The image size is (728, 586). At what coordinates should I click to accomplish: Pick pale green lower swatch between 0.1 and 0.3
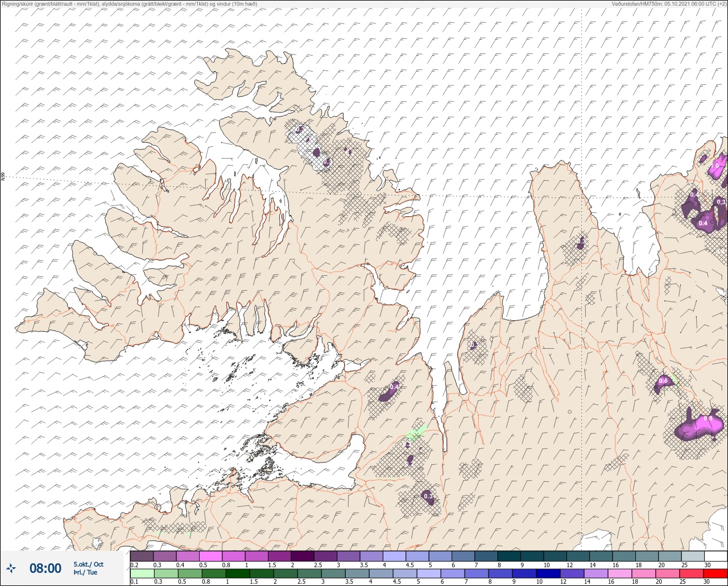[x=142, y=573]
